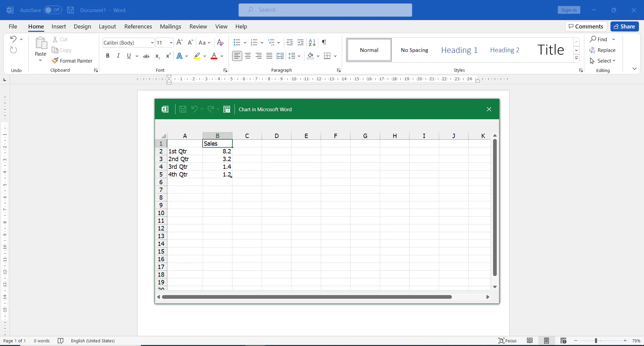The image size is (644, 346).
Task: Click the Save icon in chart data window
Action: 183,109
